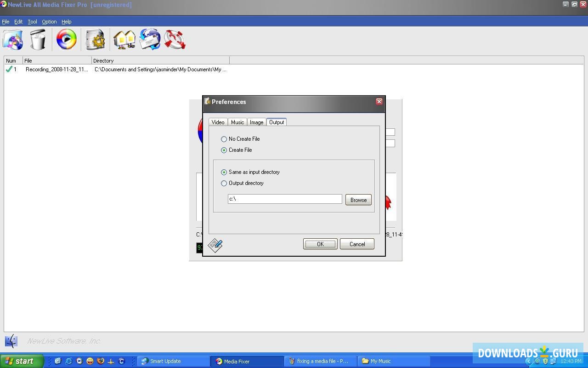Open the File menu
This screenshot has width=588, height=368.
click(x=6, y=22)
